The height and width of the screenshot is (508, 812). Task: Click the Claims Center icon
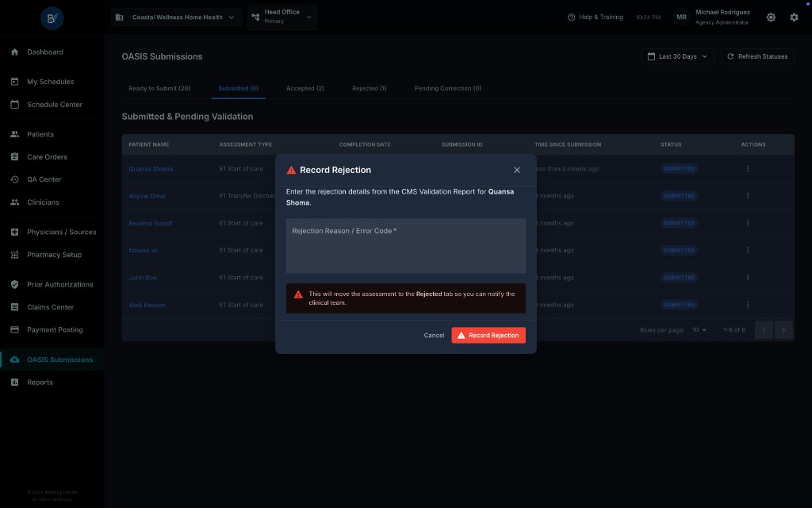(x=14, y=307)
